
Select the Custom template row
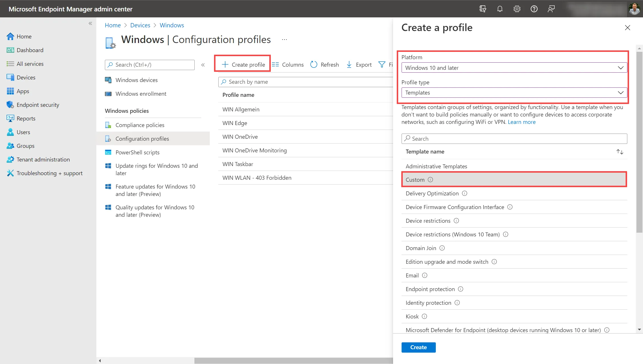(x=514, y=180)
